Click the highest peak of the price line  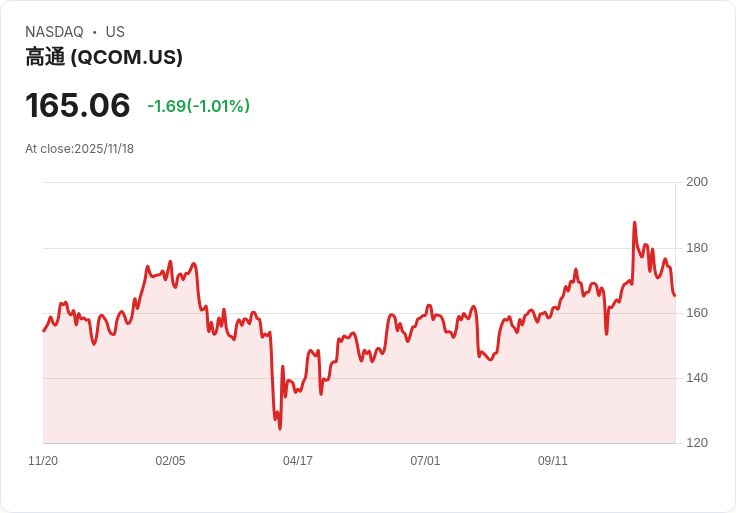click(x=634, y=223)
